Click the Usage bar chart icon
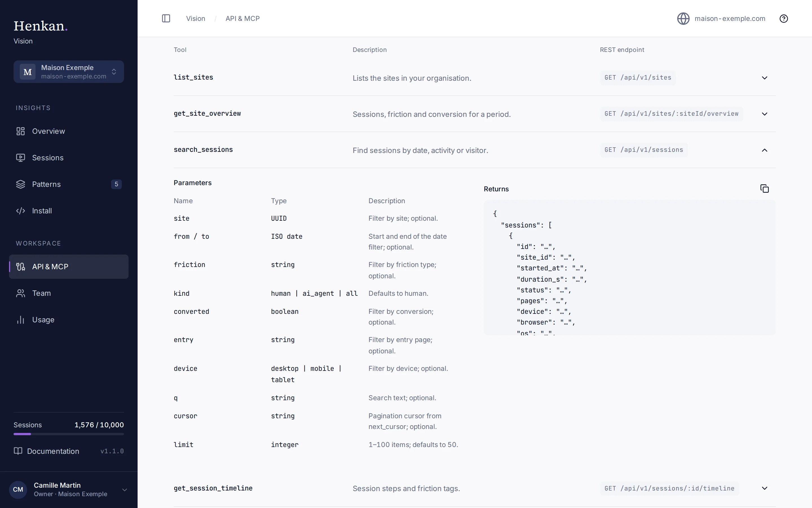The image size is (812, 508). (x=21, y=320)
